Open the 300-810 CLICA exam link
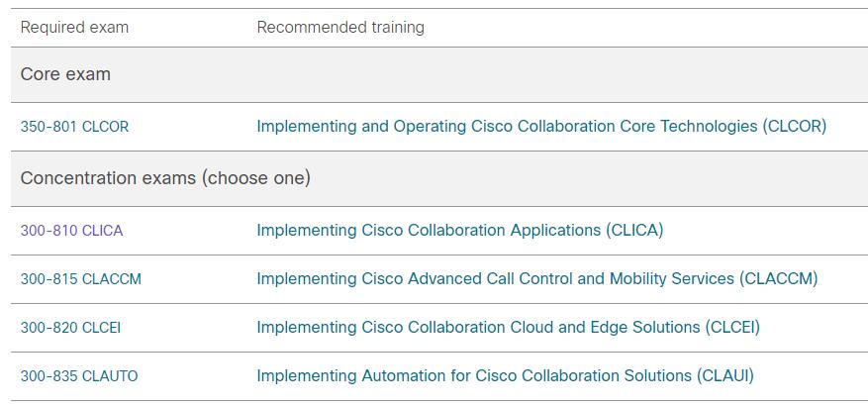Image resolution: width=868 pixels, height=407 pixels. click(71, 231)
